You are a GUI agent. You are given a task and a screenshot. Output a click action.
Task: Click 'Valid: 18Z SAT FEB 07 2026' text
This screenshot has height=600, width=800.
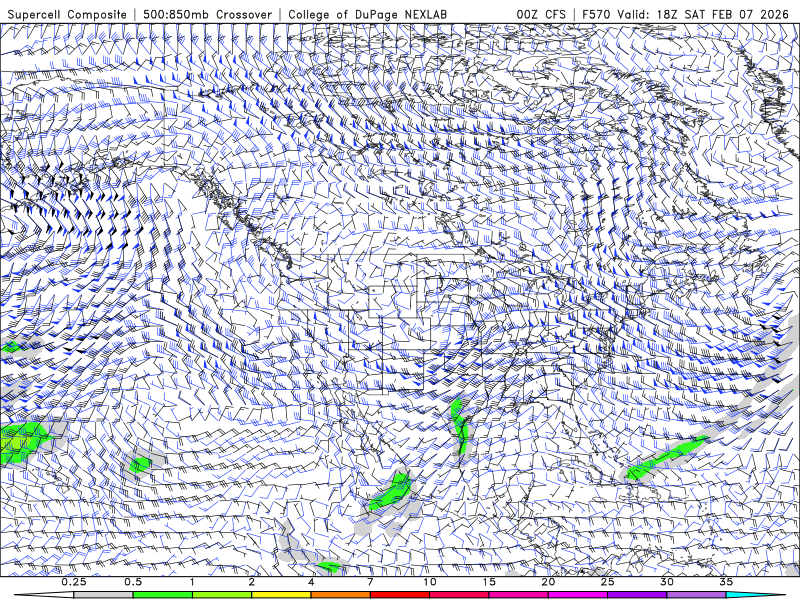click(703, 14)
